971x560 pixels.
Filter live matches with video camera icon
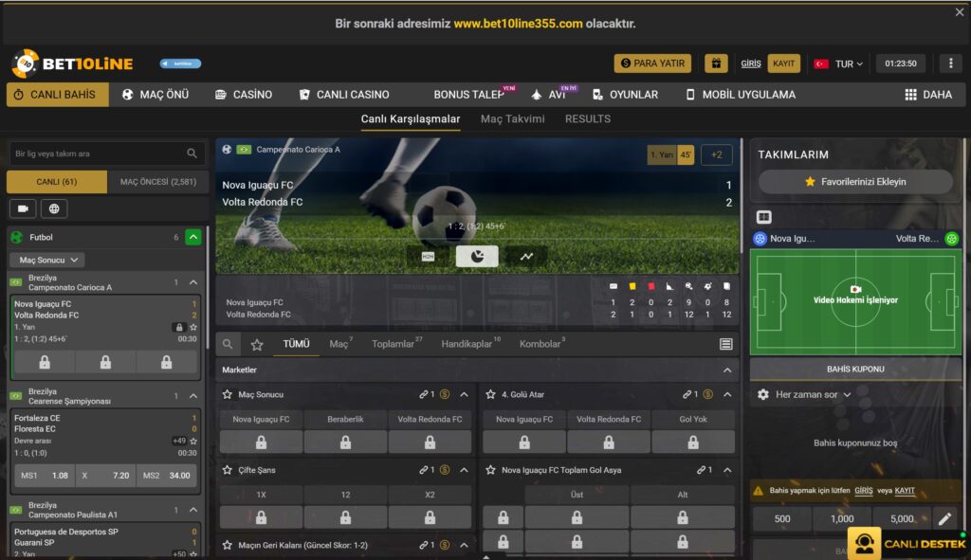tap(23, 208)
